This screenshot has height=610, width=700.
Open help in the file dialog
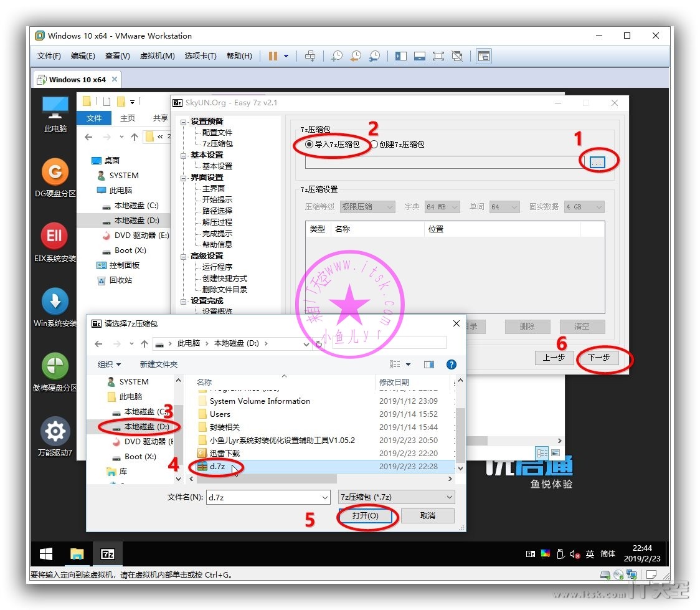tap(452, 365)
